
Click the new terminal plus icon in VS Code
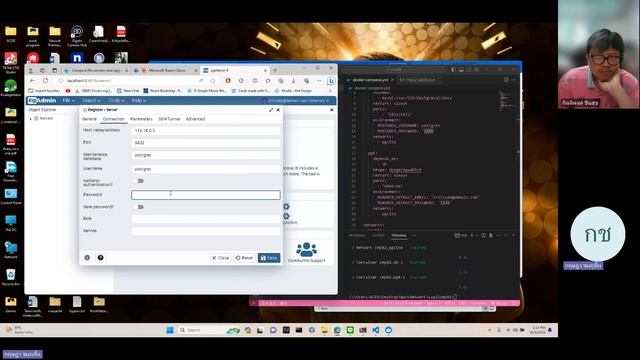(472, 236)
